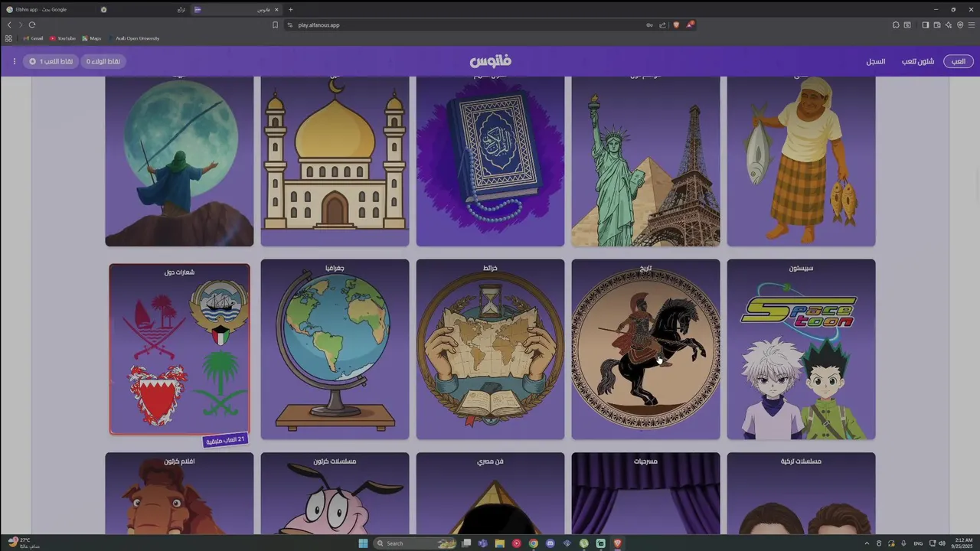
Task: Select the moon and prophet staff card
Action: tap(179, 161)
